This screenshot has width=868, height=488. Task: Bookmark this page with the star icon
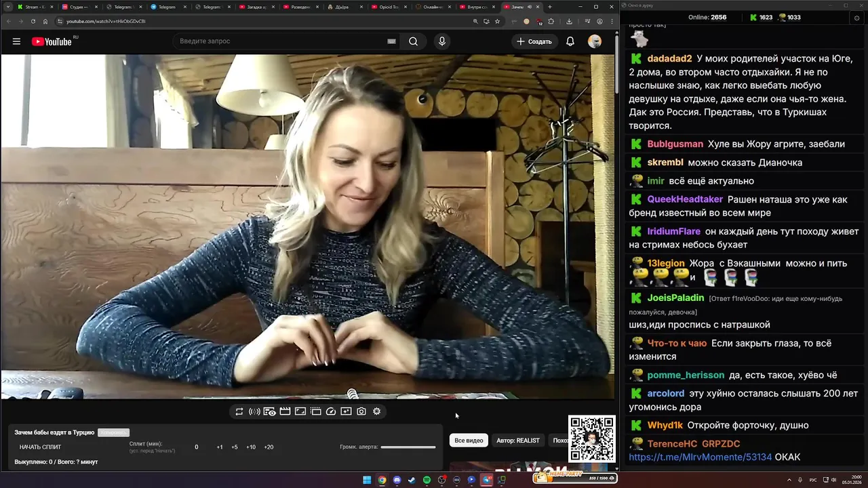click(497, 21)
